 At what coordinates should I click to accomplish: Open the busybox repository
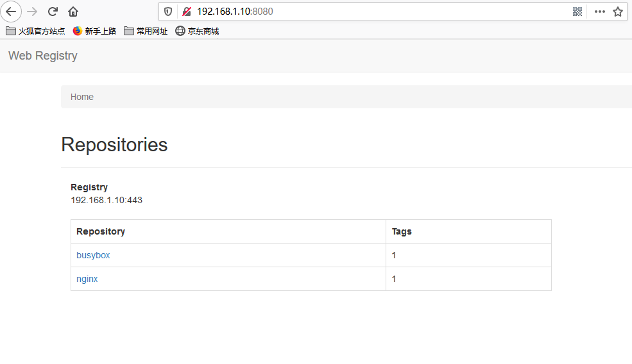(x=93, y=255)
